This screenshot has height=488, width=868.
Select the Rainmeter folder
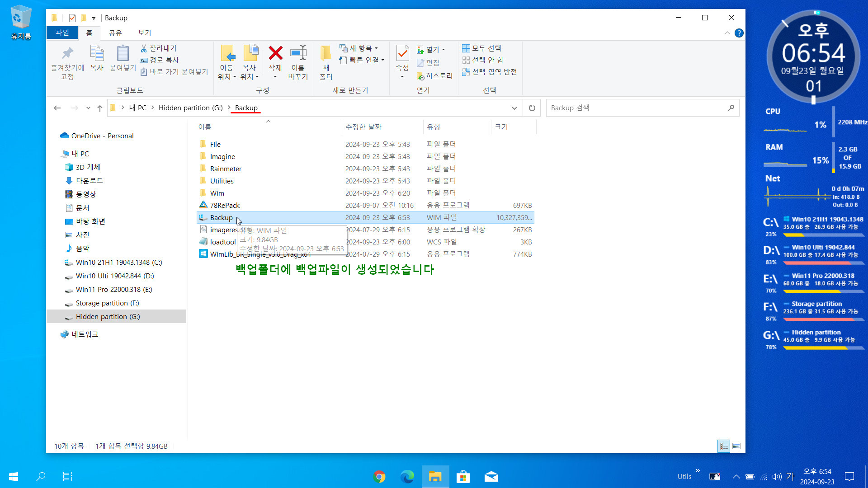click(365, 169)
